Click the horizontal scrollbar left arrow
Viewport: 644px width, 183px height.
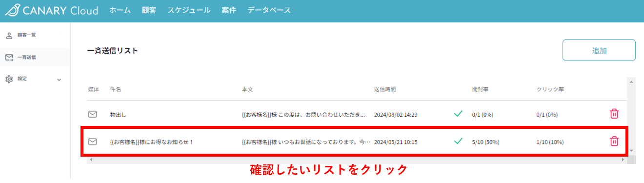click(91, 160)
